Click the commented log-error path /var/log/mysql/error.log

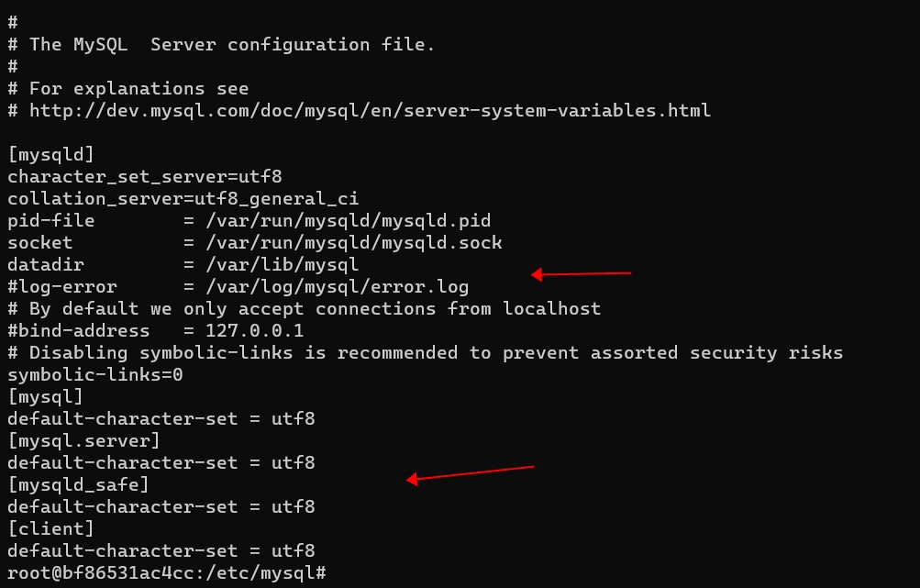point(337,287)
